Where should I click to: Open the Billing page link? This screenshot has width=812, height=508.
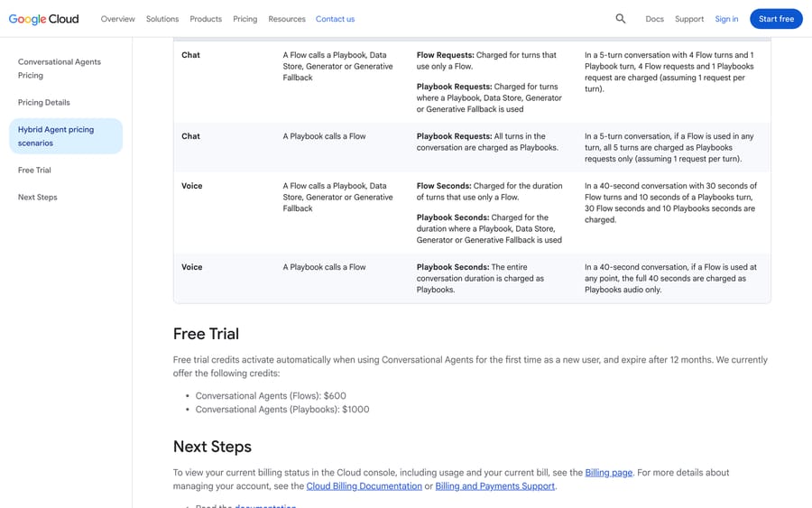[608, 472]
